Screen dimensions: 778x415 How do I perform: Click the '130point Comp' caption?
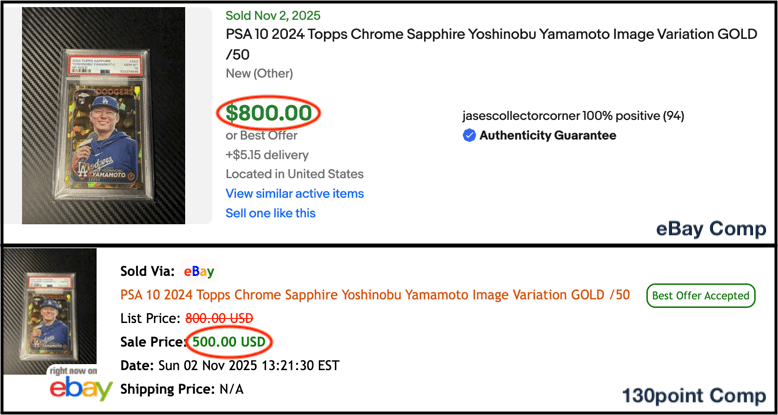693,395
